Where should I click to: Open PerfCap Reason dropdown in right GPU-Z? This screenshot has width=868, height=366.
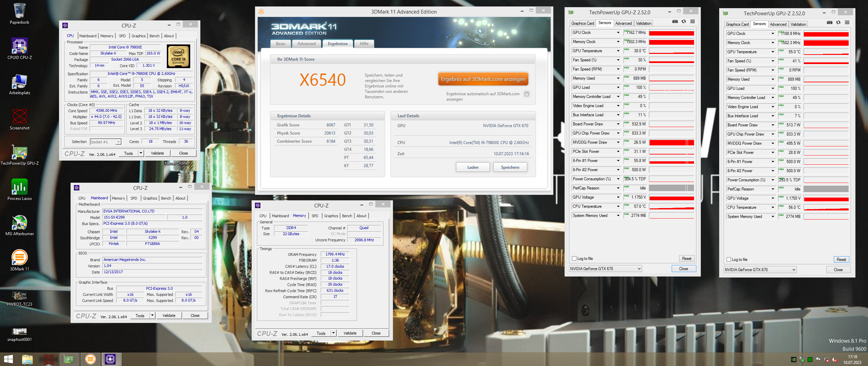coord(773,189)
